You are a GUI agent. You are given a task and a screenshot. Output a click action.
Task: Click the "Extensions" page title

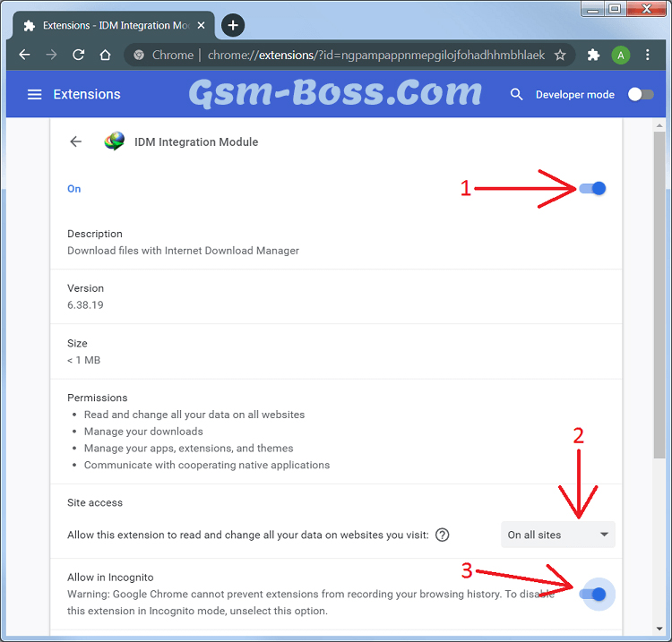click(87, 94)
